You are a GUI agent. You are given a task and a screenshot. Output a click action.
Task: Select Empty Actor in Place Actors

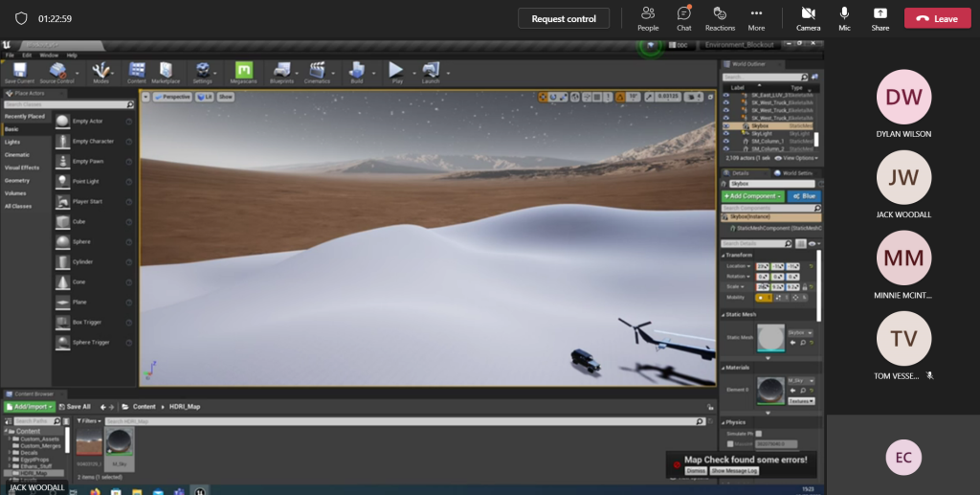[x=94, y=122]
